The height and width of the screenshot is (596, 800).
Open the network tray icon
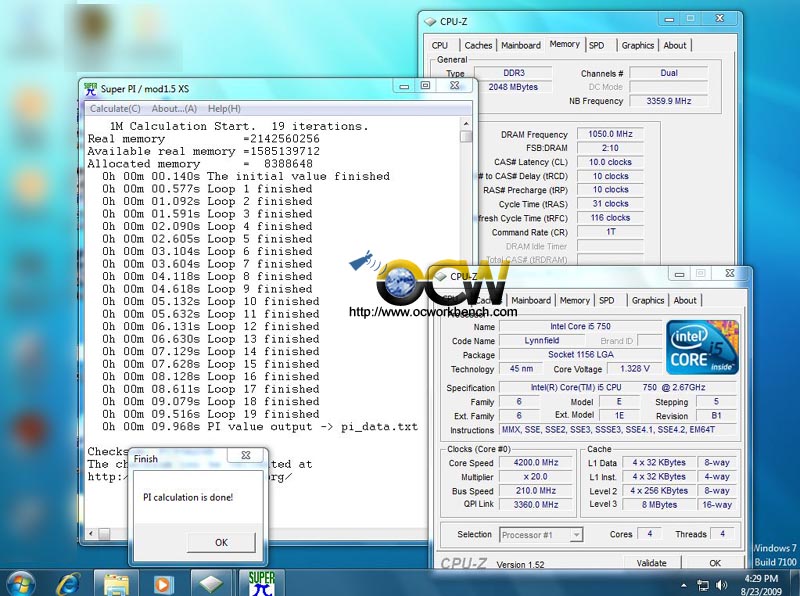click(x=703, y=585)
